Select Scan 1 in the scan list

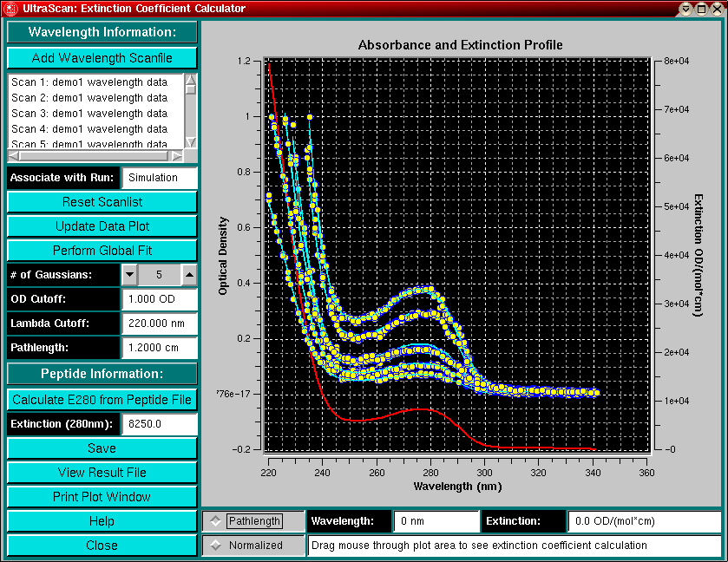(89, 82)
